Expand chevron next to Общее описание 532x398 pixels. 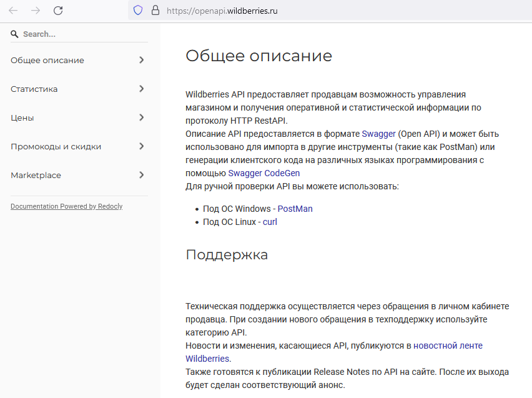(142, 60)
